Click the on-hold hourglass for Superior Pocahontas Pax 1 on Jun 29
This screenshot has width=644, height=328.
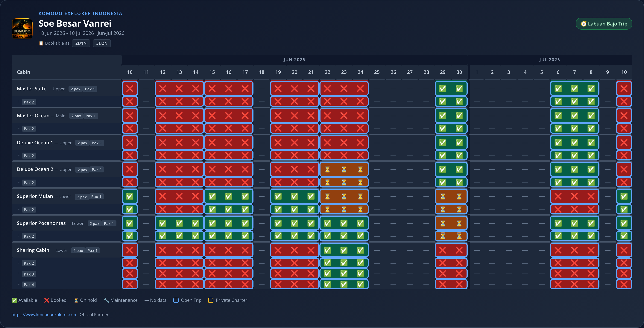tap(443, 223)
